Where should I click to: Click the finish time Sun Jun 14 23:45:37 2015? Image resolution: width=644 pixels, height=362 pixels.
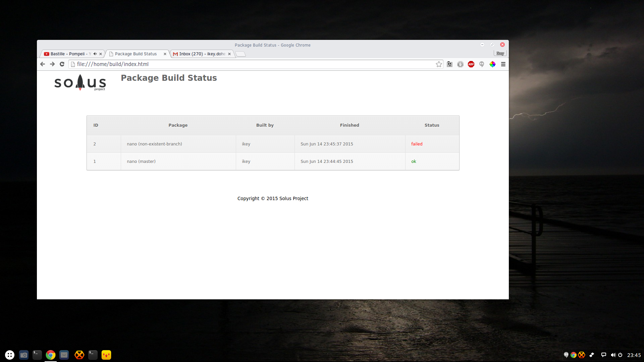click(327, 144)
